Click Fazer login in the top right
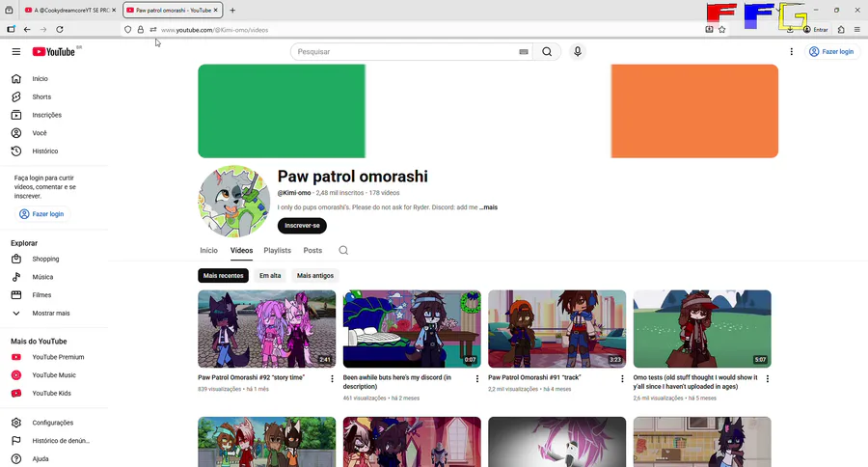 click(x=832, y=51)
